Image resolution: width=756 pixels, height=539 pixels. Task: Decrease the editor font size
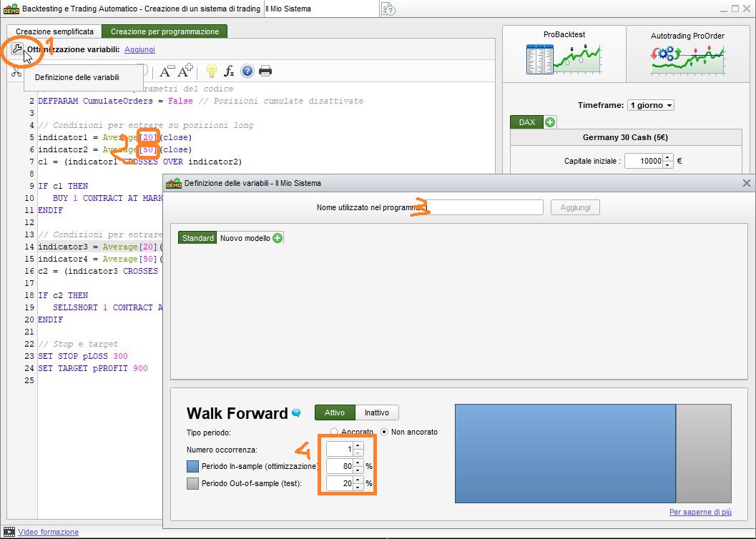pos(167,71)
